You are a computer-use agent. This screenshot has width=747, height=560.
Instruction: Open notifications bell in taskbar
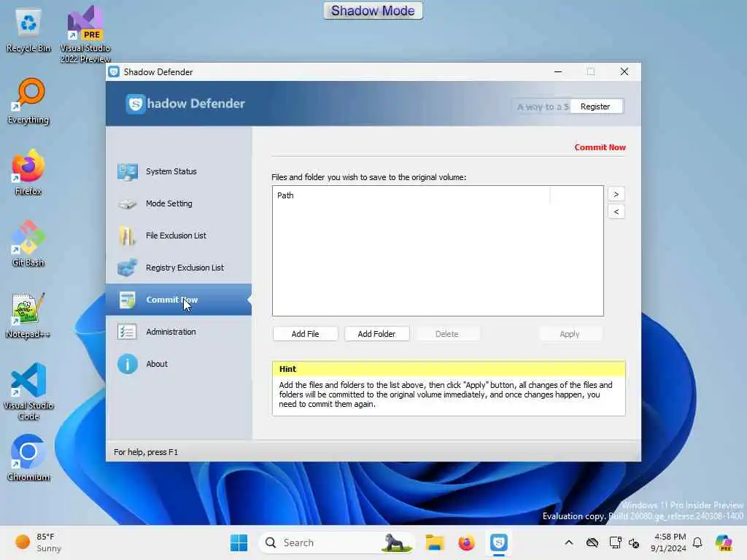697,542
